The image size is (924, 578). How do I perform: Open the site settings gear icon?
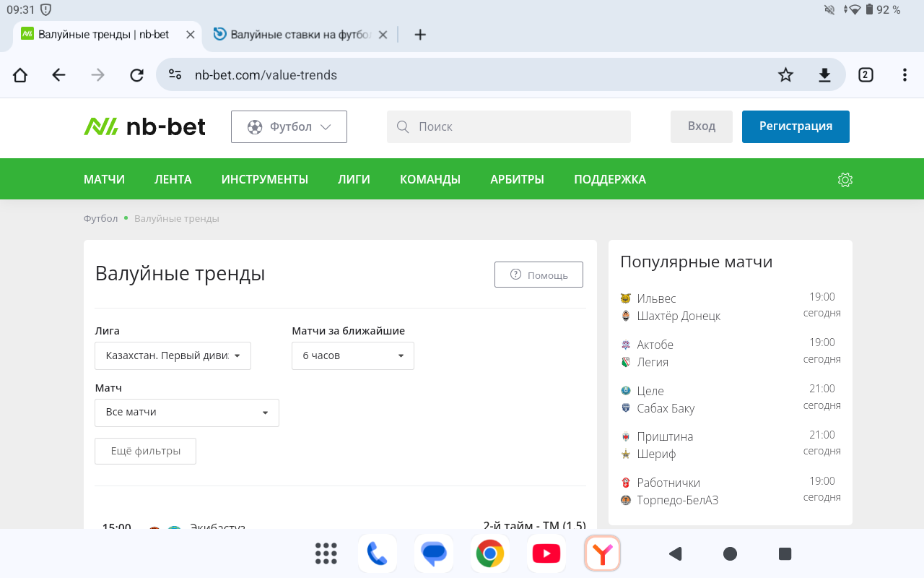point(845,180)
